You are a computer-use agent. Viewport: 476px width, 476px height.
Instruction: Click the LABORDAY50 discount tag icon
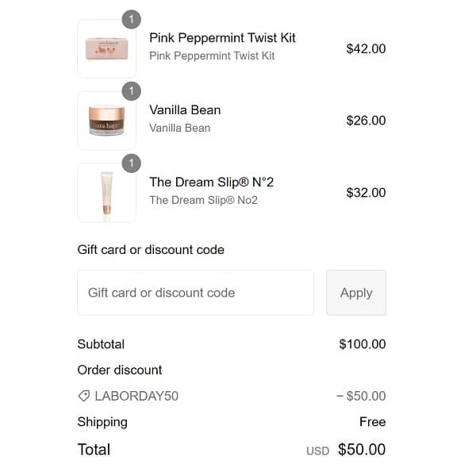(x=83, y=396)
